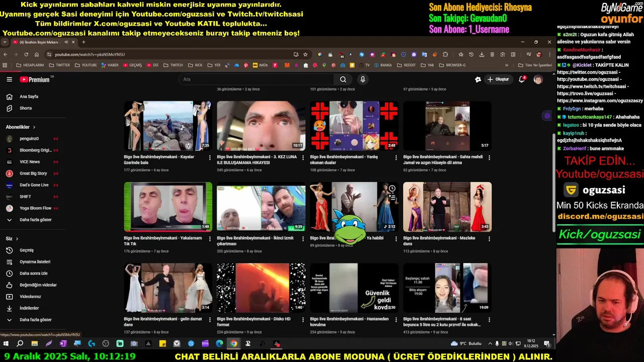644x362 pixels.
Task: Open Microsoft Edge from taskbar
Action: point(219,344)
